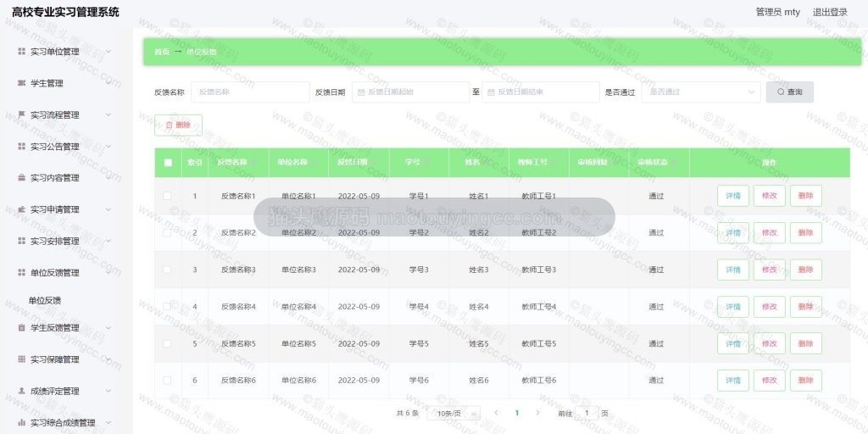This screenshot has height=434, width=868.
Task: Open the 是否通过 dropdown
Action: coord(701,92)
